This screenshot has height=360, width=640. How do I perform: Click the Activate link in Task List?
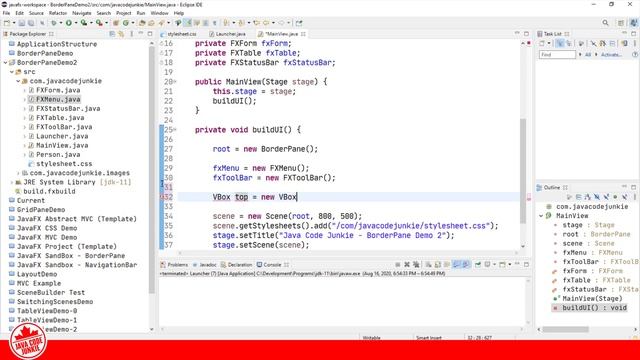(611, 55)
